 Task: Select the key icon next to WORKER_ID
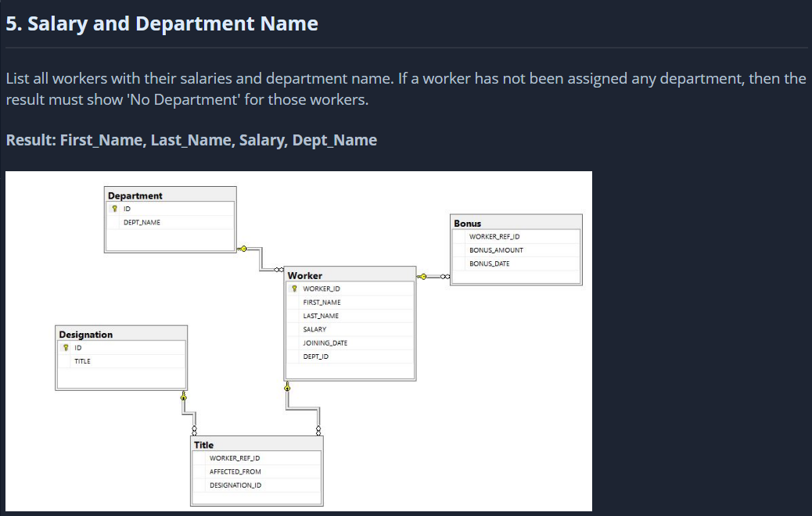coord(293,288)
